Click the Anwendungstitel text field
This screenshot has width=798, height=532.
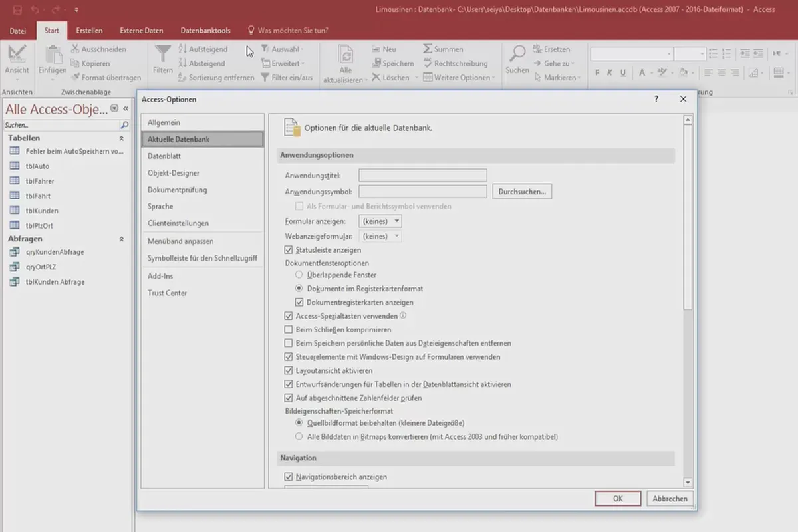point(423,176)
